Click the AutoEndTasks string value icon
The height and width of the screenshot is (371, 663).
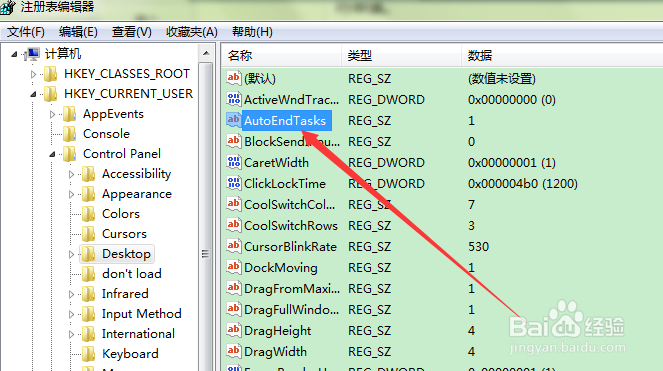[234, 120]
